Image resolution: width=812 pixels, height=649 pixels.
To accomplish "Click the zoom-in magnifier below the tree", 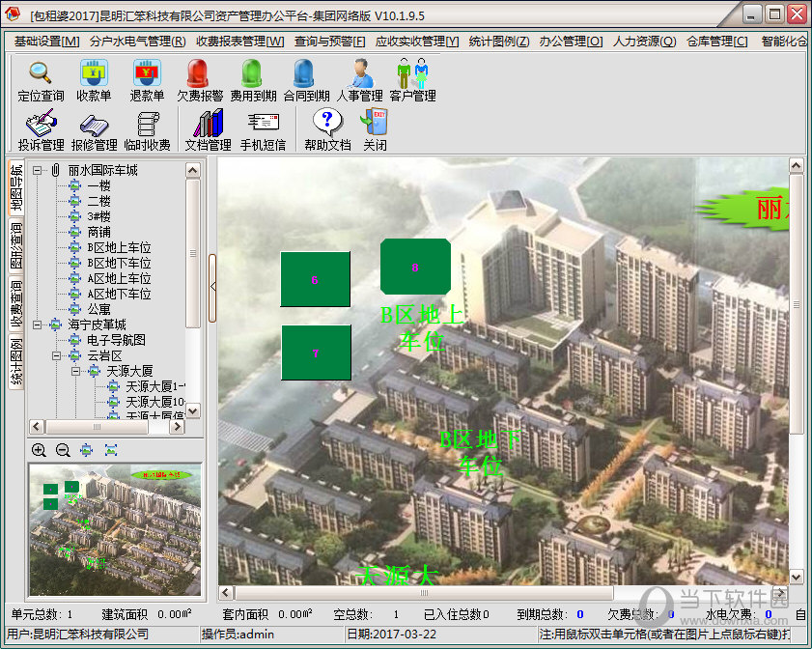I will tap(39, 450).
